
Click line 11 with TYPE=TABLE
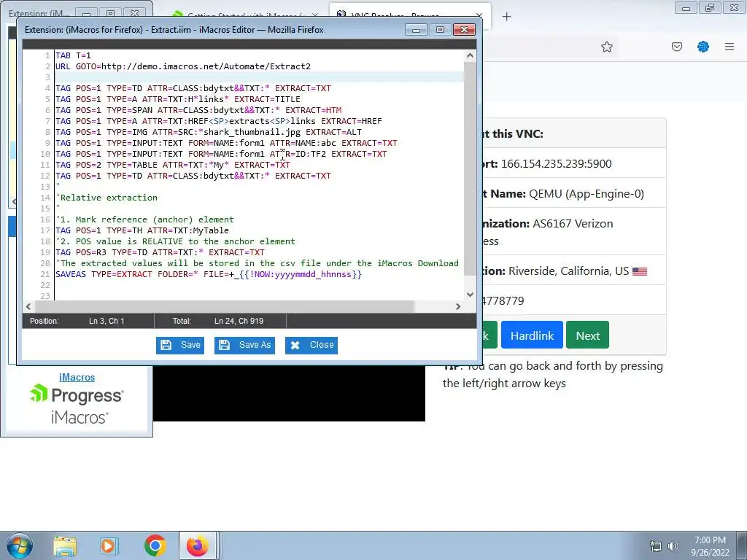click(x=172, y=165)
